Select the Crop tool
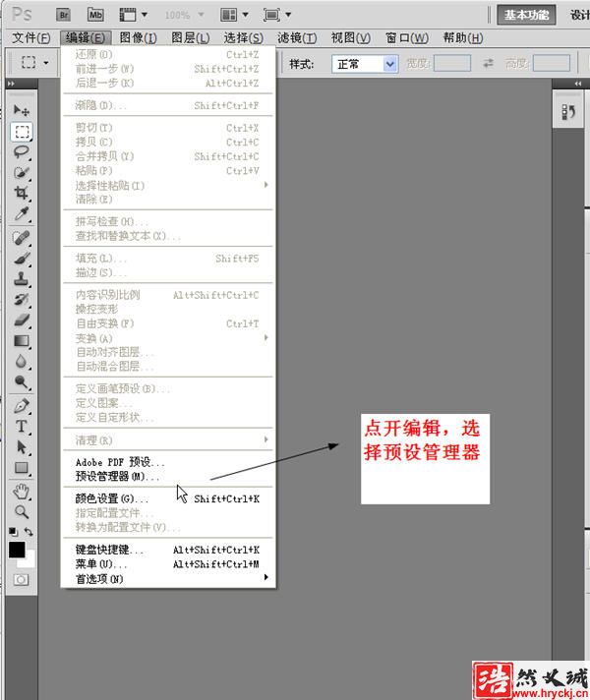This screenshot has height=700, width=590. [x=21, y=193]
